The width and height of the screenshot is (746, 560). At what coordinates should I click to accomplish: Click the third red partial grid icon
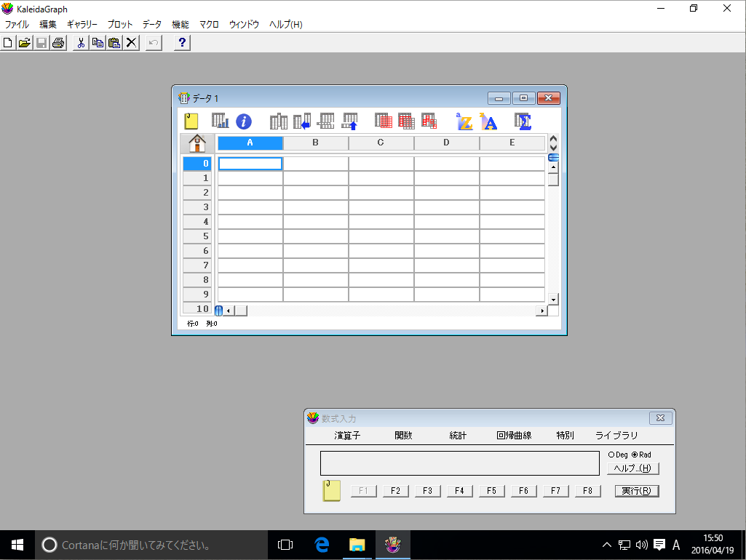pos(429,121)
